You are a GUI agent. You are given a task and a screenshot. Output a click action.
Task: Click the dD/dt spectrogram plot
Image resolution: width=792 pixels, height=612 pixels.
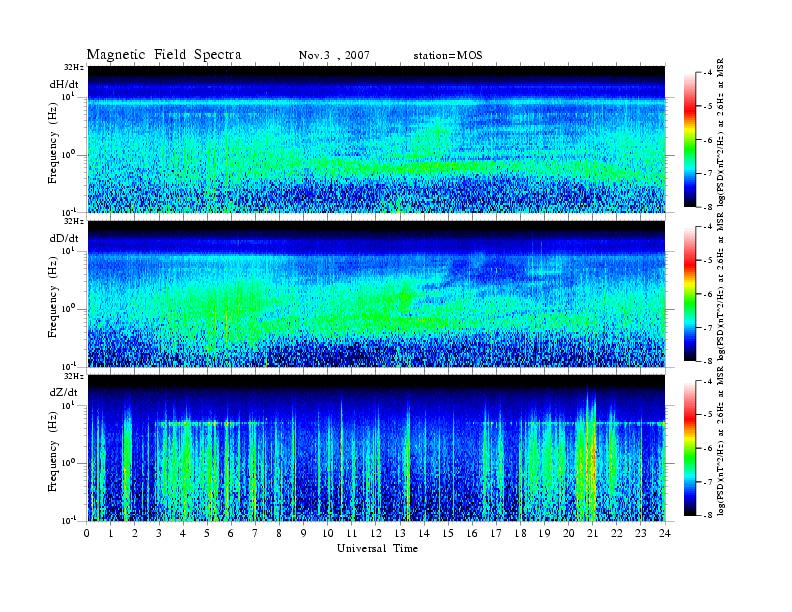(376, 294)
